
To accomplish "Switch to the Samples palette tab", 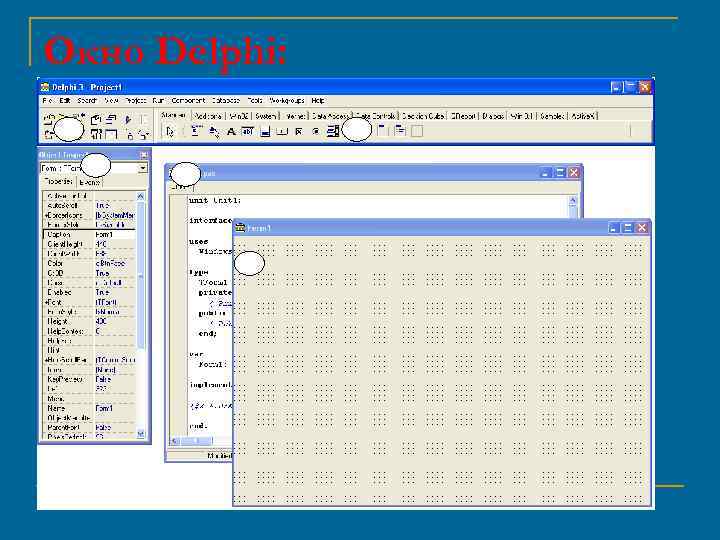I will (x=552, y=116).
